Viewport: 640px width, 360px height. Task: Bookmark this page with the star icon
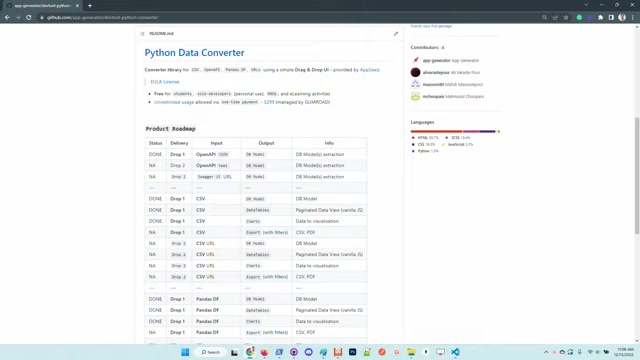[x=566, y=18]
